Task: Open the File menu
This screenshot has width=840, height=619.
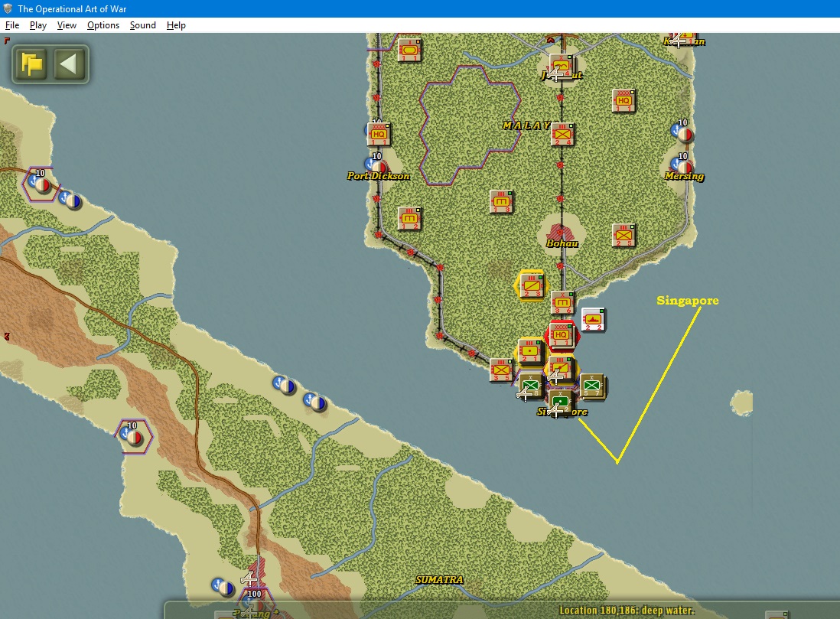Action: coord(12,25)
